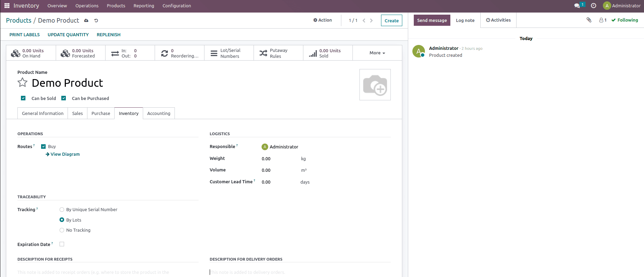The height and width of the screenshot is (277, 644).
Task: Click Log note button
Action: (465, 20)
